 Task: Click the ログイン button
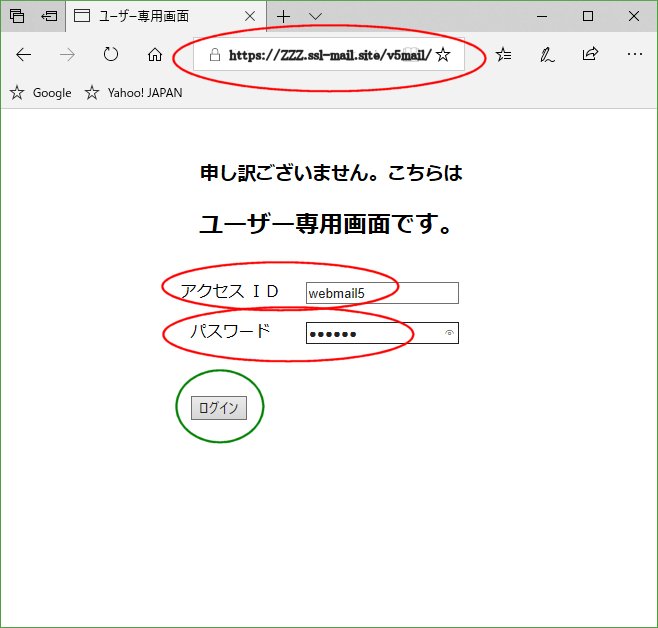coord(219,408)
